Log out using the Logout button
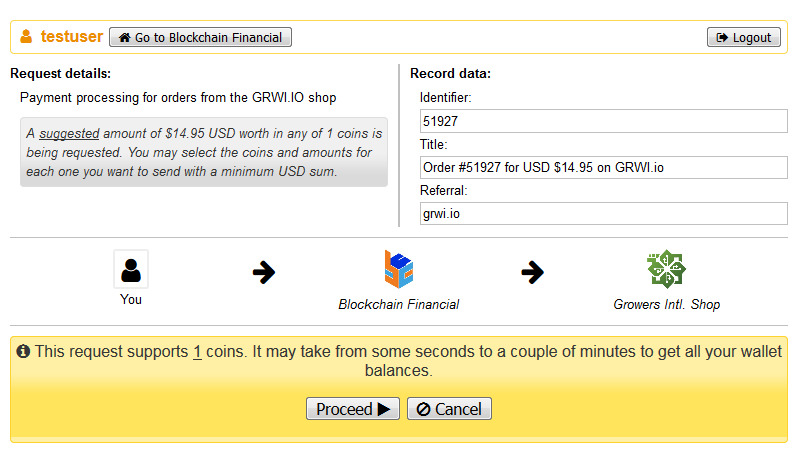798x466 pixels. coord(744,37)
